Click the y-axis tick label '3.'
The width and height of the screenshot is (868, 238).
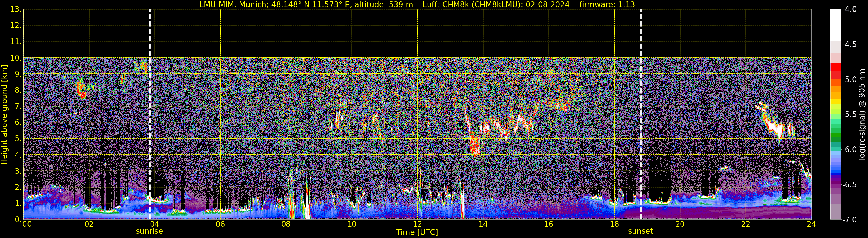[x=18, y=171]
